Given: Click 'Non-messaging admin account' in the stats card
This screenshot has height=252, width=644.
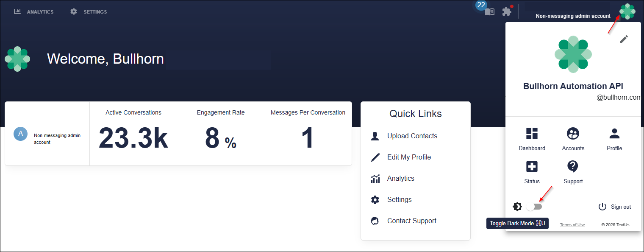Looking at the screenshot, I should point(57,139).
